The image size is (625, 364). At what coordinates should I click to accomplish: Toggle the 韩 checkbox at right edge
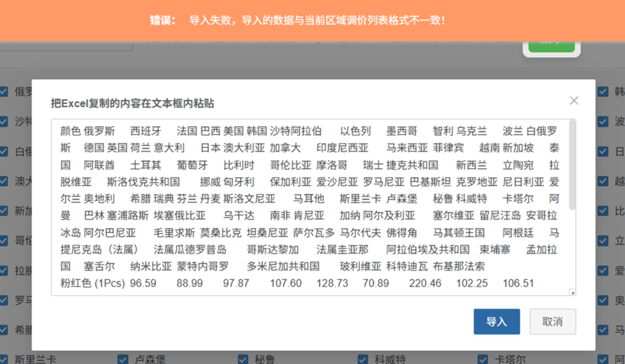pyautogui.click(x=602, y=91)
